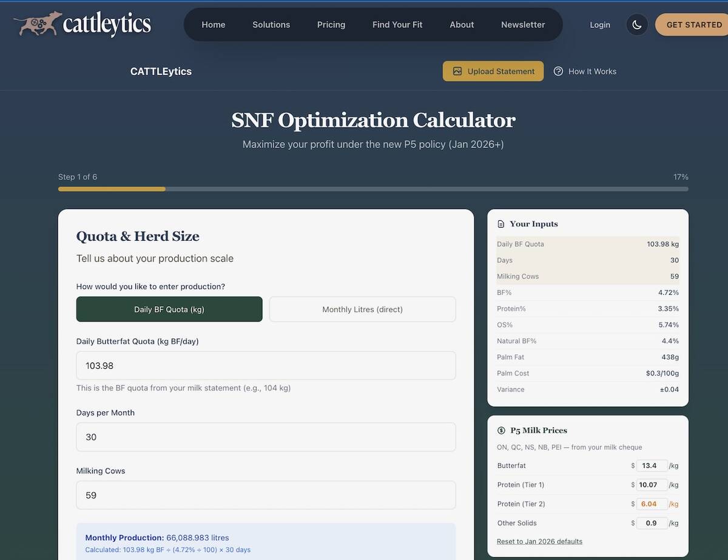Click Reset to Jan 2026 defaults

tap(539, 541)
